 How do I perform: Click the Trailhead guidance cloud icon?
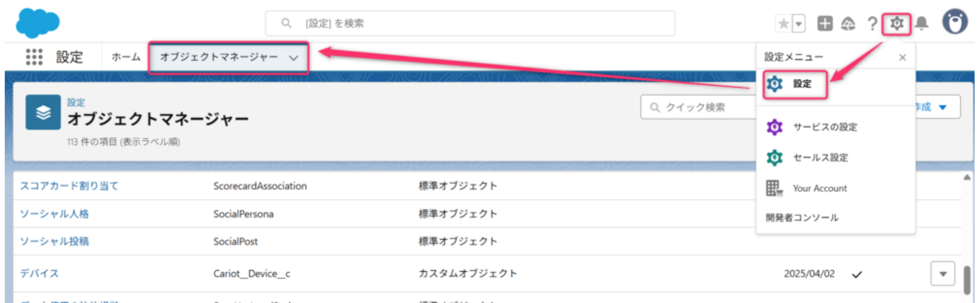point(848,23)
